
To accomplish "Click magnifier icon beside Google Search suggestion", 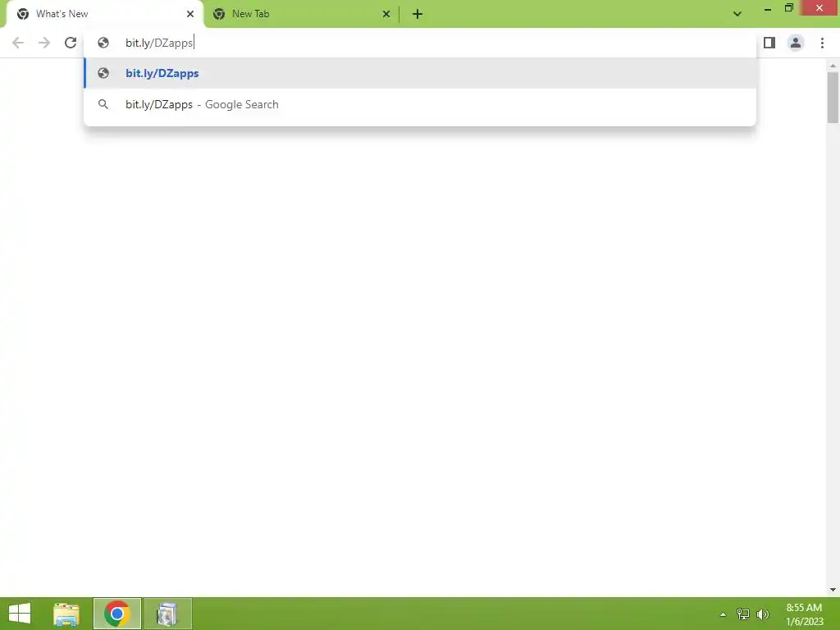I will [103, 104].
